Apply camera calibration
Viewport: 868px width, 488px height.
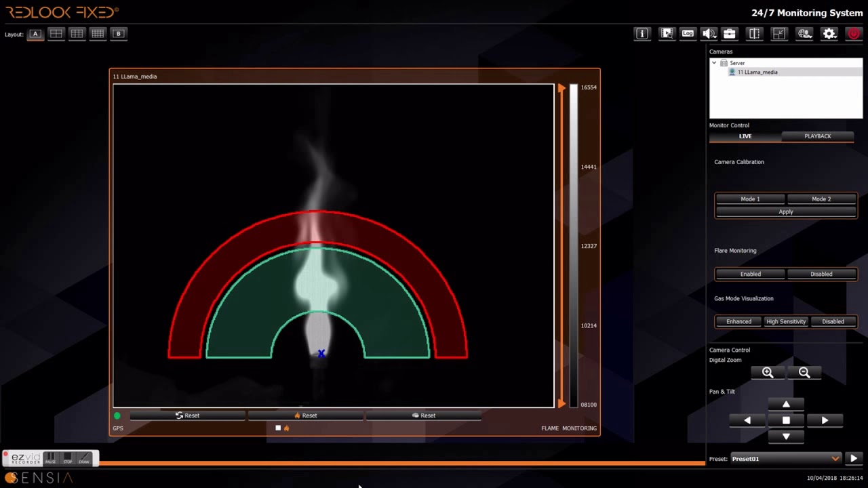[x=786, y=212]
